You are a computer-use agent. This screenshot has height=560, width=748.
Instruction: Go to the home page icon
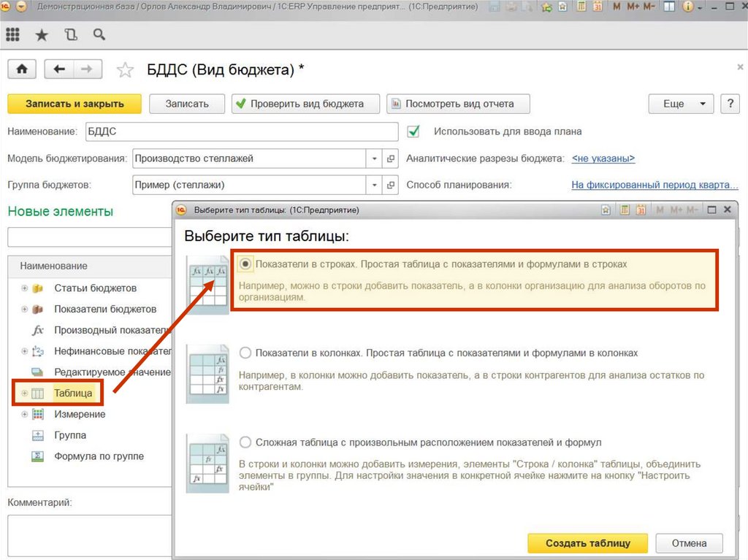pos(22,69)
